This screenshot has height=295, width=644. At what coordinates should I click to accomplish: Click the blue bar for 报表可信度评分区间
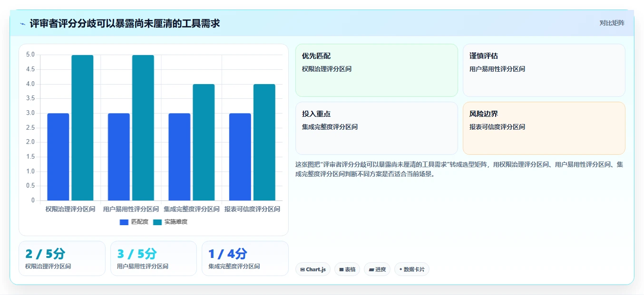tap(240, 157)
